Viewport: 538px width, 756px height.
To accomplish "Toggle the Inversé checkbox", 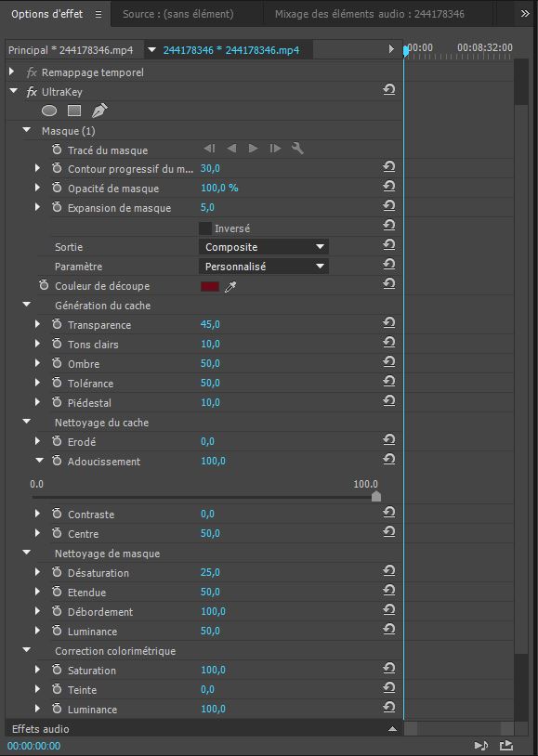I will click(x=205, y=228).
